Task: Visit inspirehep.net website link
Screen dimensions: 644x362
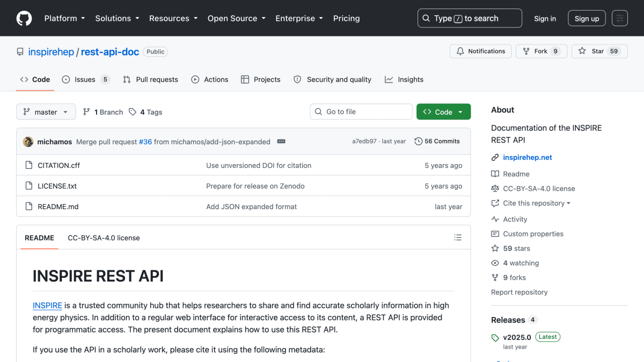Action: click(528, 157)
